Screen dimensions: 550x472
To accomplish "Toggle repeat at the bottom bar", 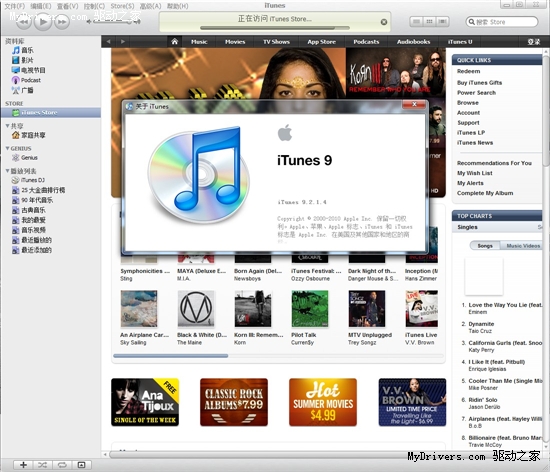I will (62, 465).
